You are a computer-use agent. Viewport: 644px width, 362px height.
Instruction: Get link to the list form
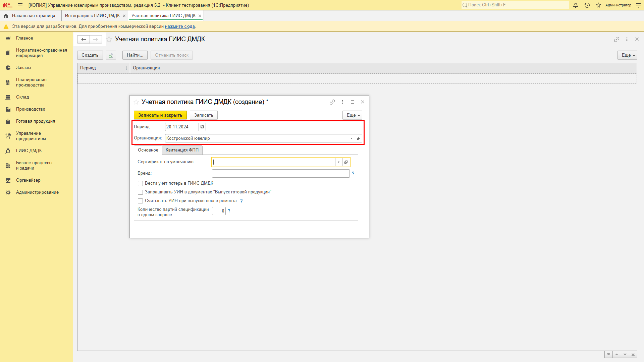coord(616,39)
